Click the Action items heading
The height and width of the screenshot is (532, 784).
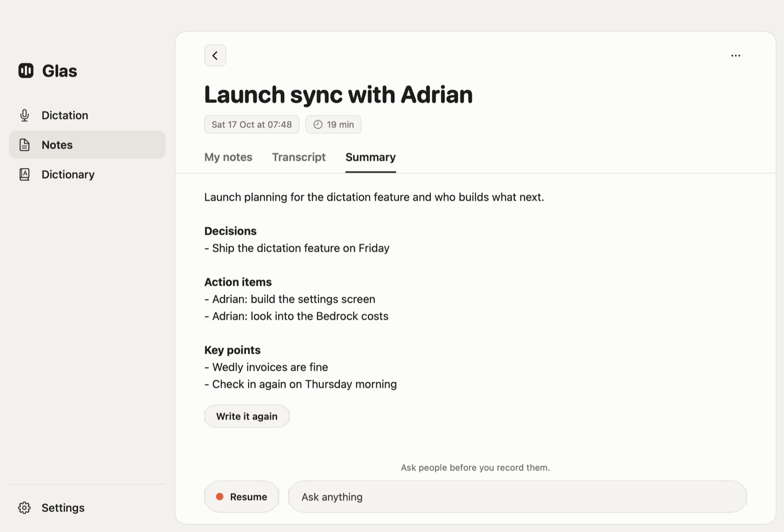(238, 282)
